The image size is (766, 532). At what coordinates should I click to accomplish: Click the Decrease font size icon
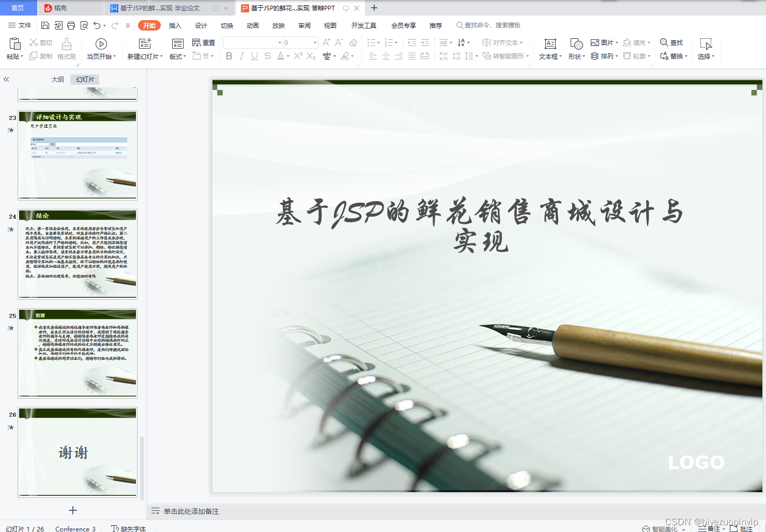click(x=339, y=42)
